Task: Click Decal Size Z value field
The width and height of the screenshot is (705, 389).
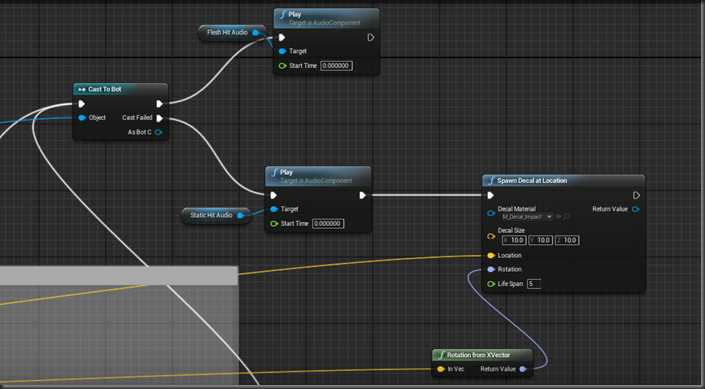Action: 567,240
